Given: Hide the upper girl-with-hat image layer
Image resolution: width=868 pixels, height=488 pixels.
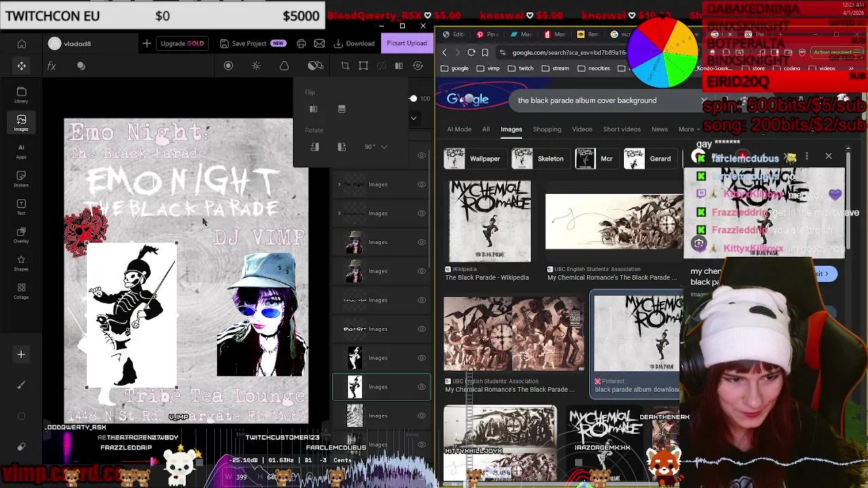Looking at the screenshot, I should pyautogui.click(x=422, y=242).
